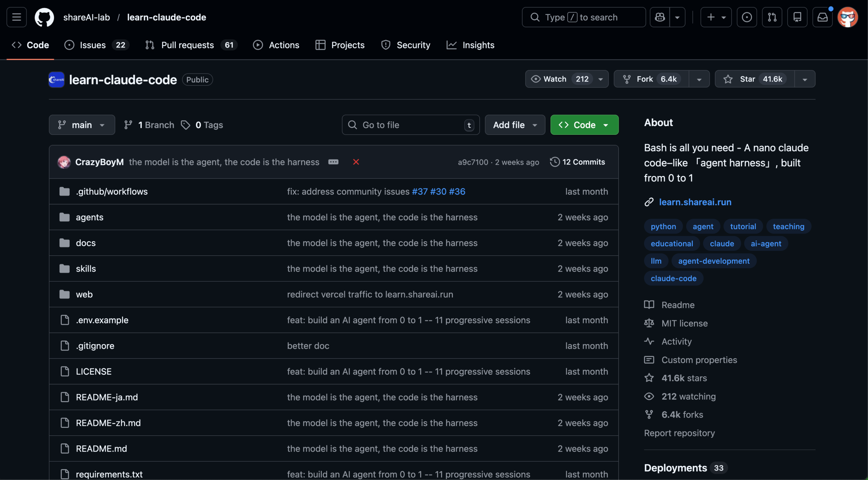
Task: Click the failed status X on commit
Action: coord(356,162)
